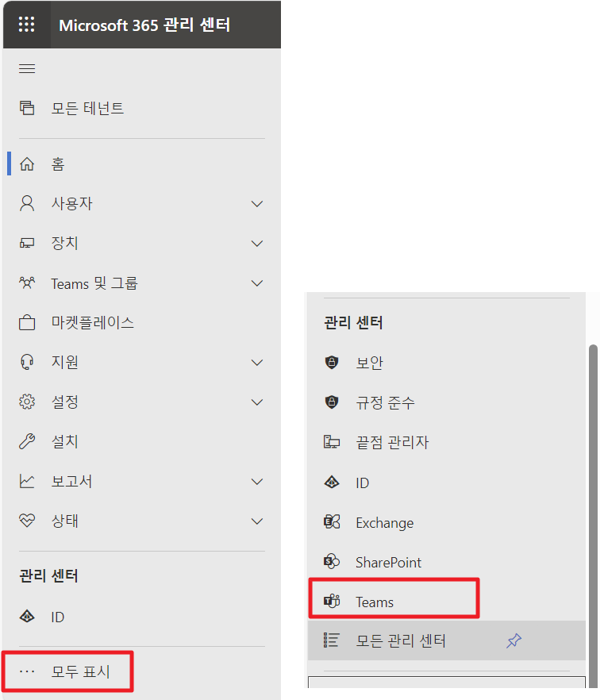The width and height of the screenshot is (604, 700).
Task: Click the 보고서 chart icon
Action: pyautogui.click(x=27, y=481)
